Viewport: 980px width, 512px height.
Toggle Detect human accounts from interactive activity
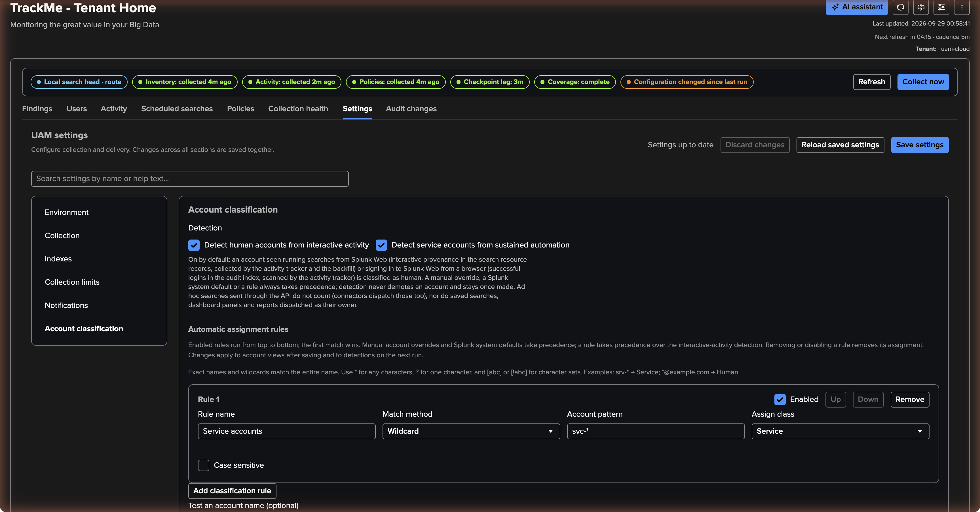(194, 245)
